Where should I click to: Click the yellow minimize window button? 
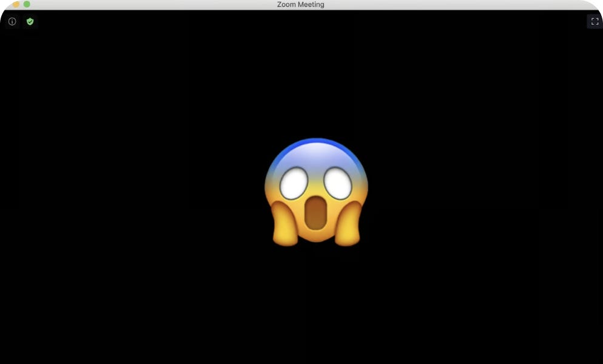(x=16, y=5)
